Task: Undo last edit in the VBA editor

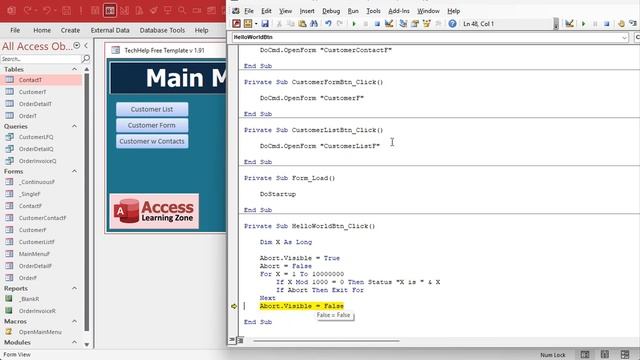Action: pyautogui.click(x=328, y=24)
